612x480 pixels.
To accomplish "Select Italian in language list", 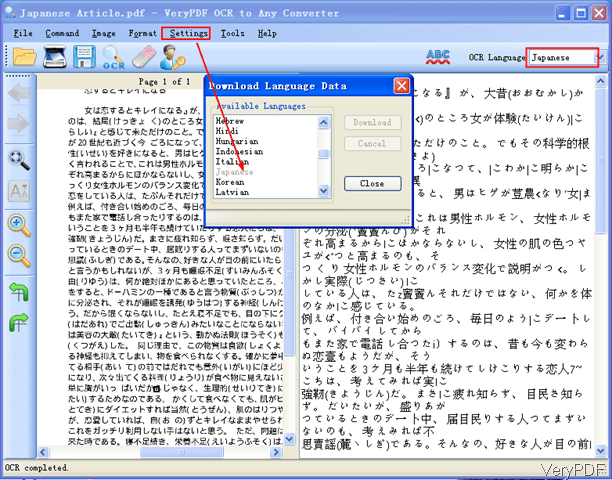I will (x=266, y=162).
